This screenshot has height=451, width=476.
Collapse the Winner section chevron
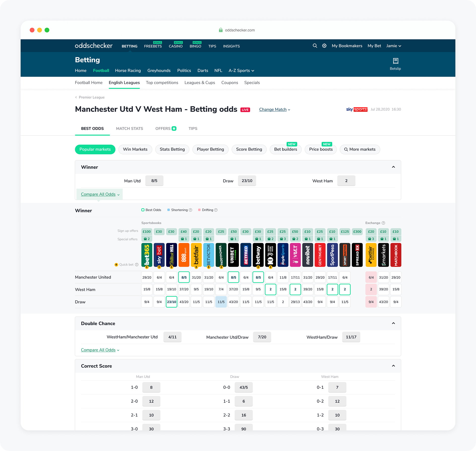(x=393, y=167)
